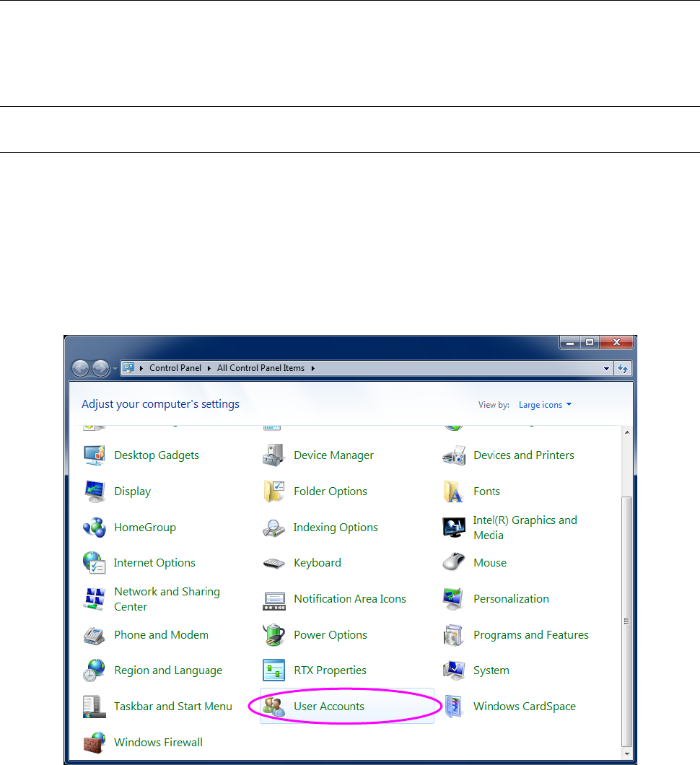
Task: Open the Devices and Printers link
Action: click(523, 455)
